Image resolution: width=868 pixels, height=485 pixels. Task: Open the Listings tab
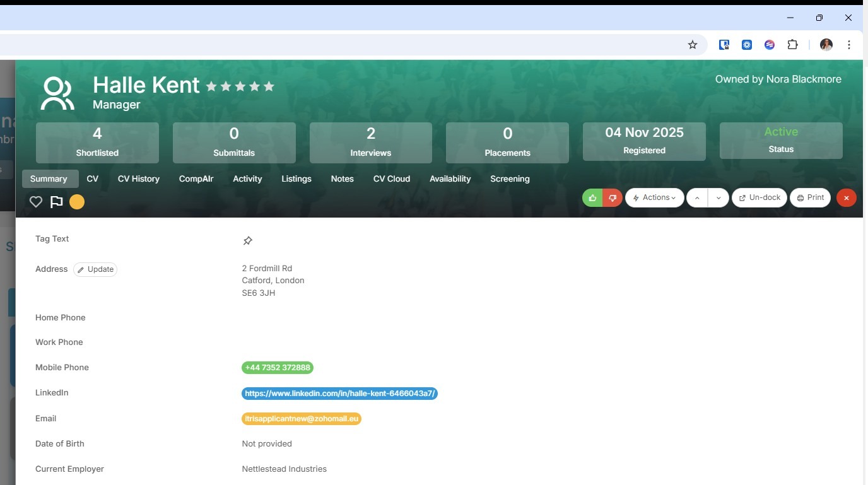tap(296, 178)
